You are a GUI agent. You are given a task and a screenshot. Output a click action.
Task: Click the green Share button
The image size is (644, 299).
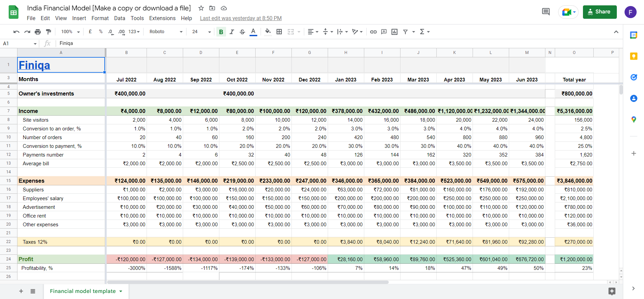[x=599, y=12]
